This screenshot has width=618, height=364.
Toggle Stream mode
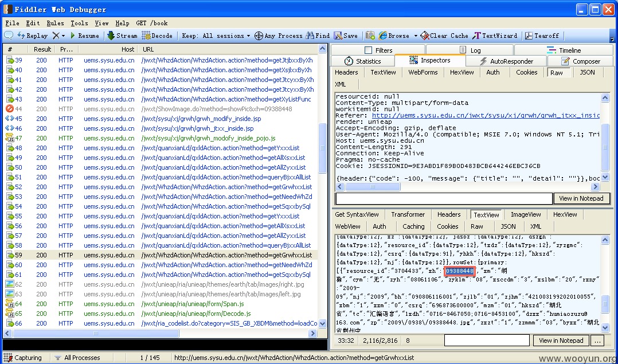click(122, 36)
